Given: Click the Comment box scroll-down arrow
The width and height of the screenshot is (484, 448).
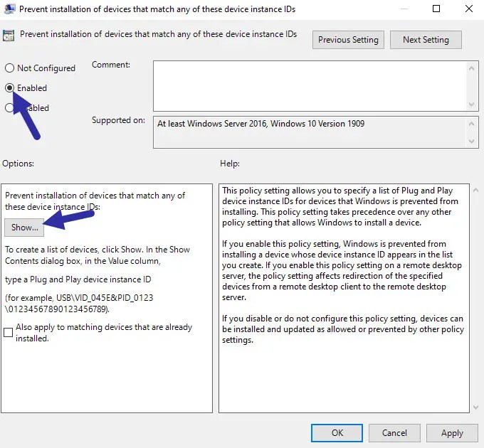Looking at the screenshot, I should tap(471, 105).
